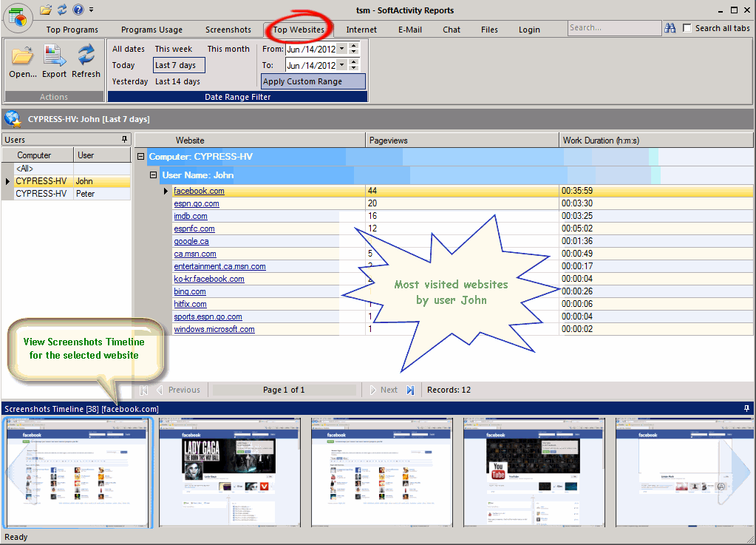This screenshot has width=756, height=545.
Task: Filter by All dates
Action: [x=129, y=49]
